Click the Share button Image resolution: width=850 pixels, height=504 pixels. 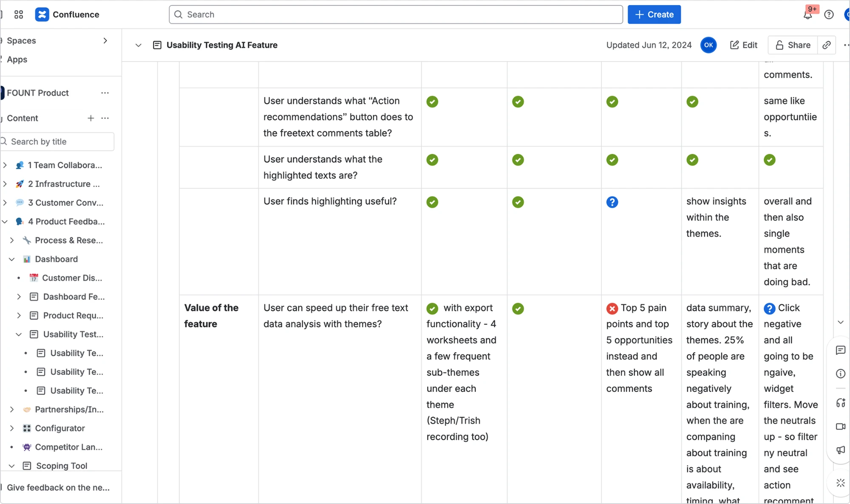(793, 45)
